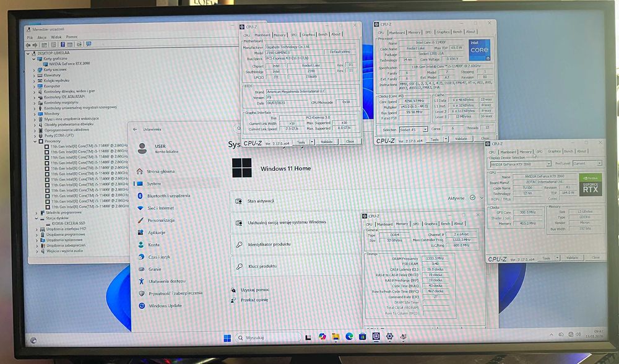Open Microsoft Store from the taskbar
This screenshot has height=364, width=619.
pyautogui.click(x=362, y=336)
